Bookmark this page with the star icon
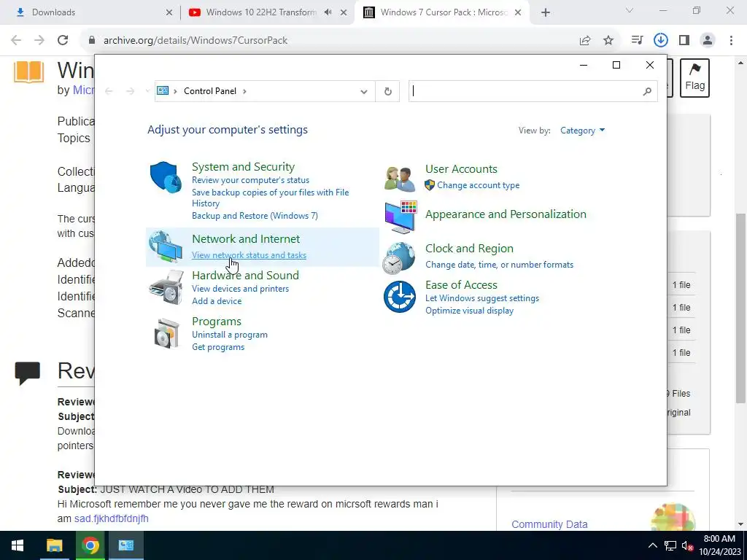 click(x=608, y=41)
